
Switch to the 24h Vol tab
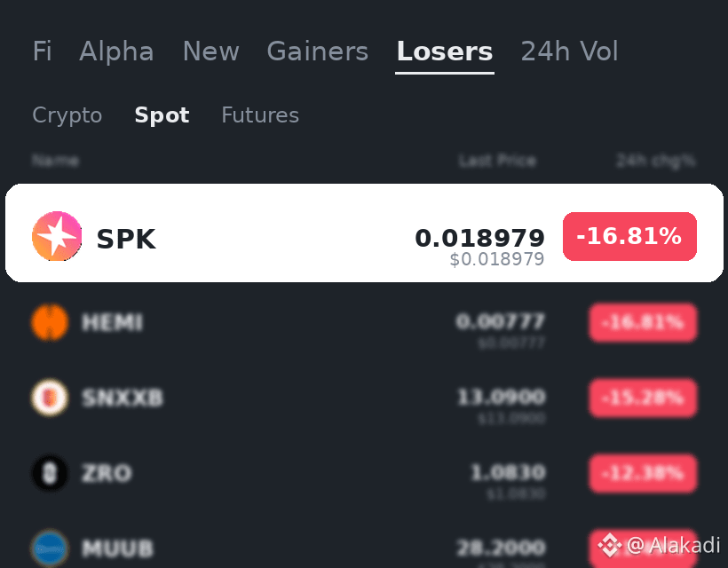tap(570, 51)
